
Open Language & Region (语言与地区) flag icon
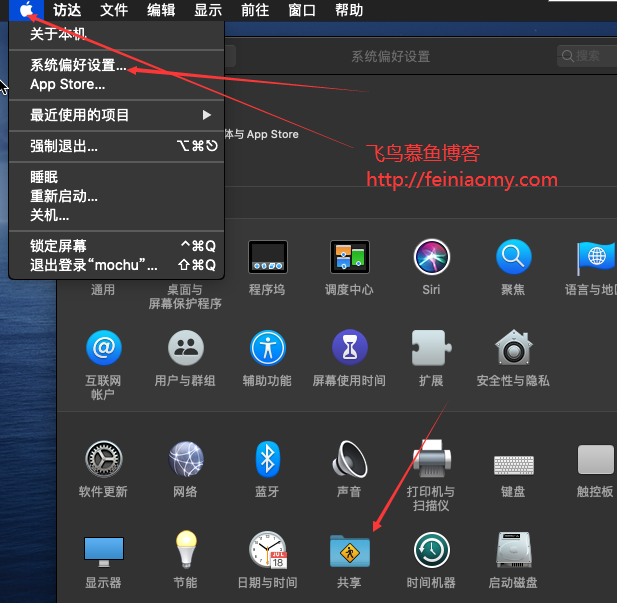click(596, 258)
